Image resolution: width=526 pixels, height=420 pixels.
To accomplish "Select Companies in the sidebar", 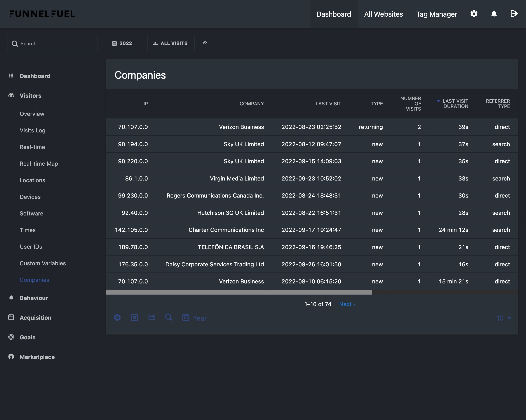I will 34,280.
